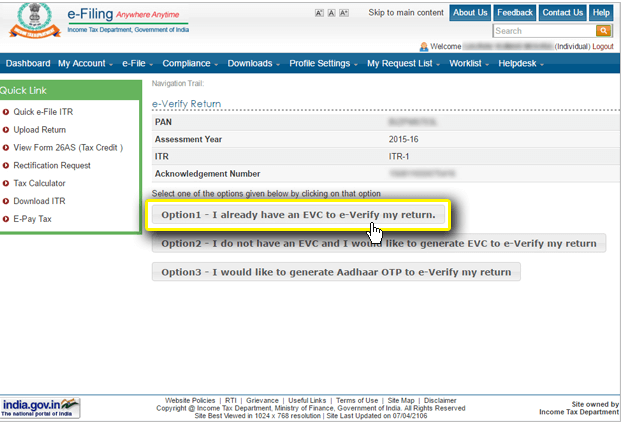
Task: Click the india.gov.in national portal logo
Action: coord(40,408)
